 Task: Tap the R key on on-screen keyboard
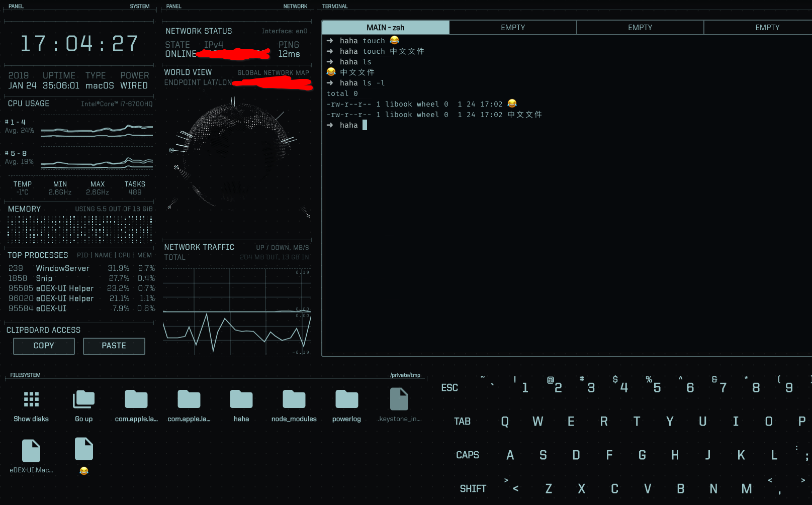click(x=604, y=421)
